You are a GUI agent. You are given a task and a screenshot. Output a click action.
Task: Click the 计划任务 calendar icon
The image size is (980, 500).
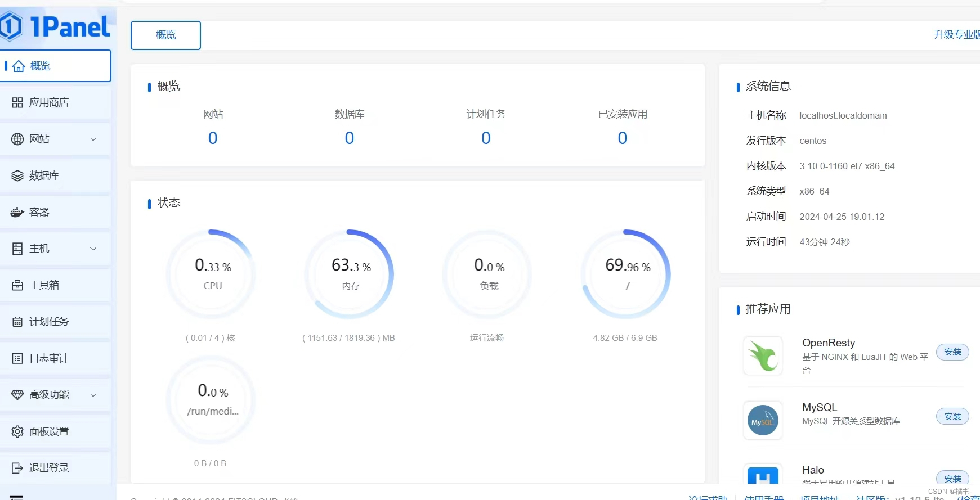point(17,322)
